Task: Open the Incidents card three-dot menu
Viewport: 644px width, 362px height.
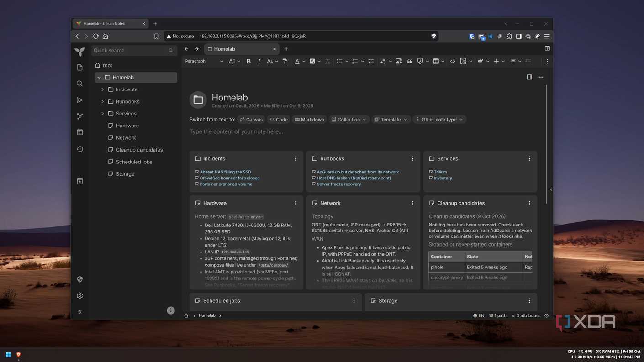Action: 296,159
